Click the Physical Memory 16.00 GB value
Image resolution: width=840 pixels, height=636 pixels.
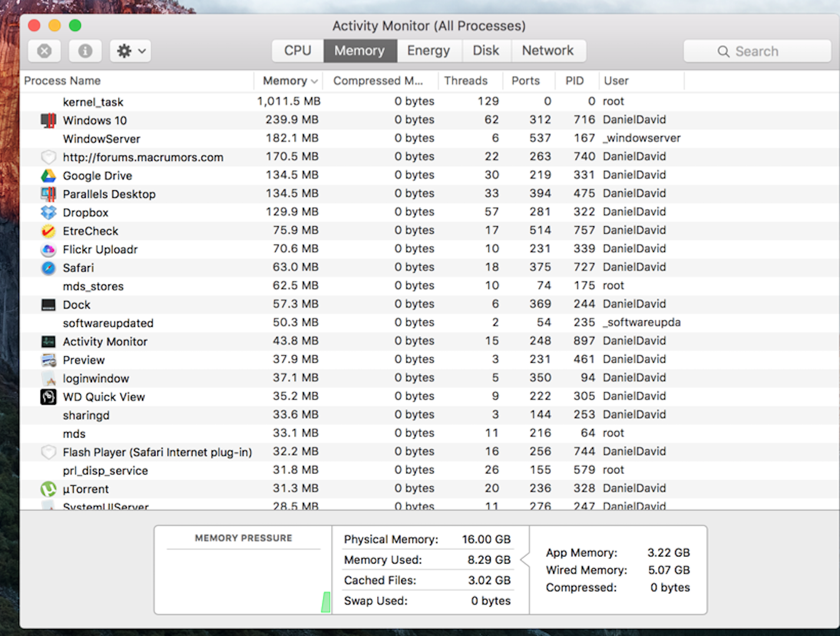(486, 539)
